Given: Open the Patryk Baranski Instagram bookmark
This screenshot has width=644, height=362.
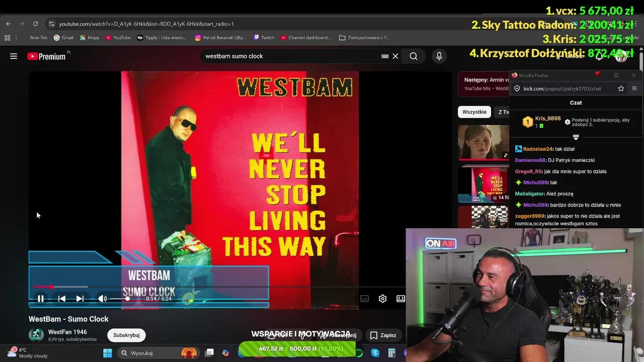Looking at the screenshot, I should [220, 38].
